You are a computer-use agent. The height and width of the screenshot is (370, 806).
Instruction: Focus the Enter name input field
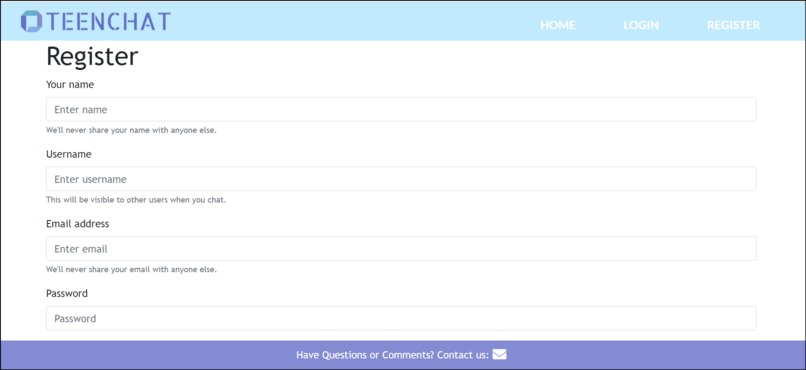pyautogui.click(x=401, y=109)
